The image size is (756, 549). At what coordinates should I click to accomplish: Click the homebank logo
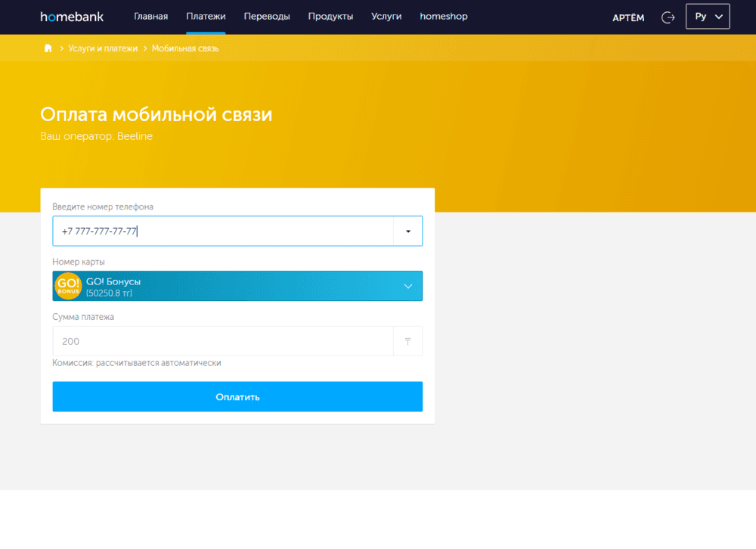72,17
